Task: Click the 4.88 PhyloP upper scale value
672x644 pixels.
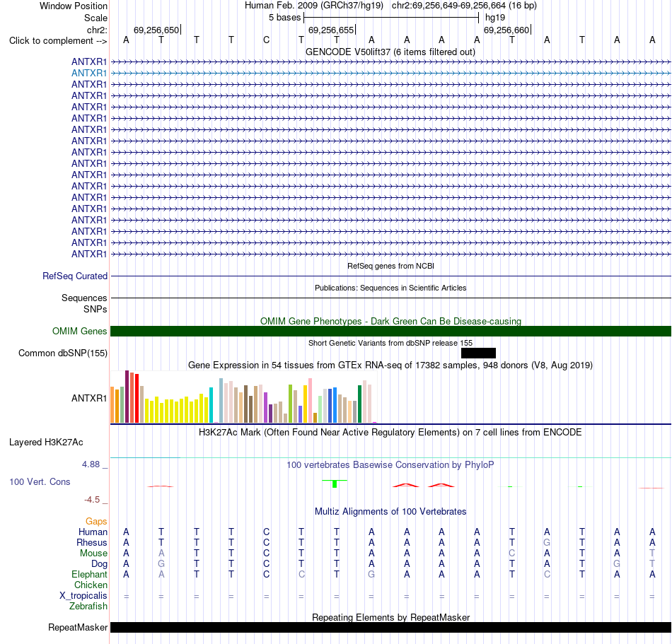Action: coord(91,464)
